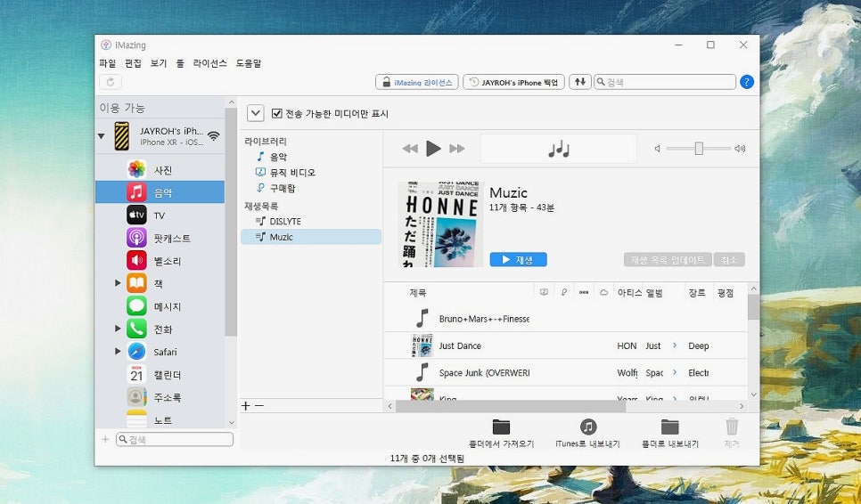
Task: Add device with sidebar plus icon
Action: [x=105, y=439]
